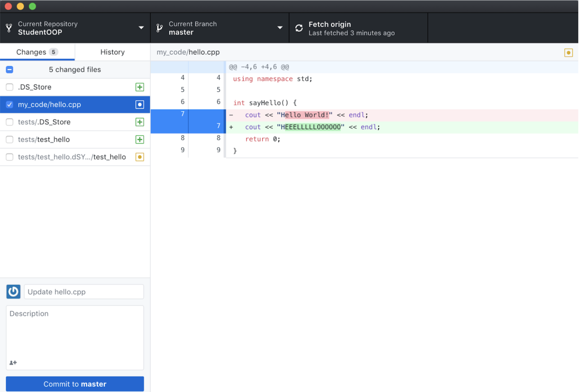Click the 'return 0;' line
The width and height of the screenshot is (580, 392).
click(263, 139)
